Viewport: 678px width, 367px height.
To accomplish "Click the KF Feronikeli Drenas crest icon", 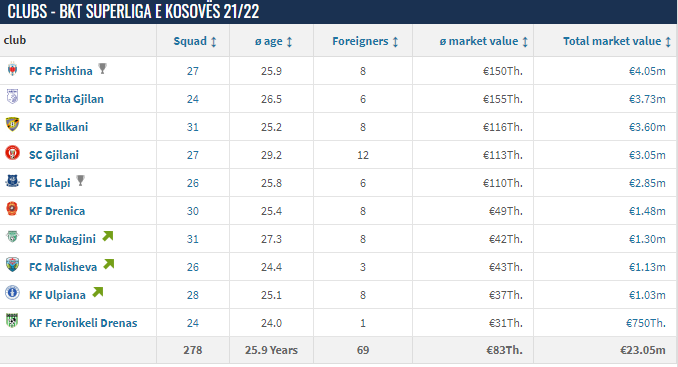I will (x=13, y=320).
